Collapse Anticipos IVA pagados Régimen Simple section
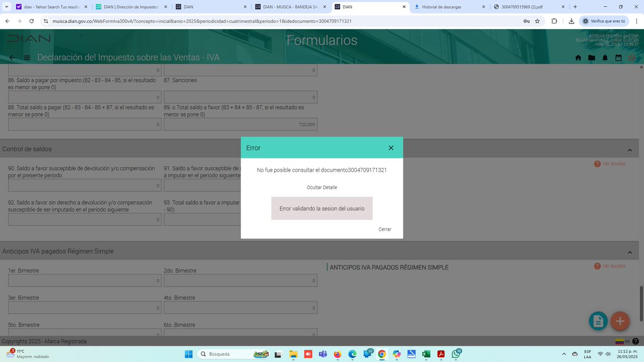Screen dimensions: 644x362 [x=630, y=252]
